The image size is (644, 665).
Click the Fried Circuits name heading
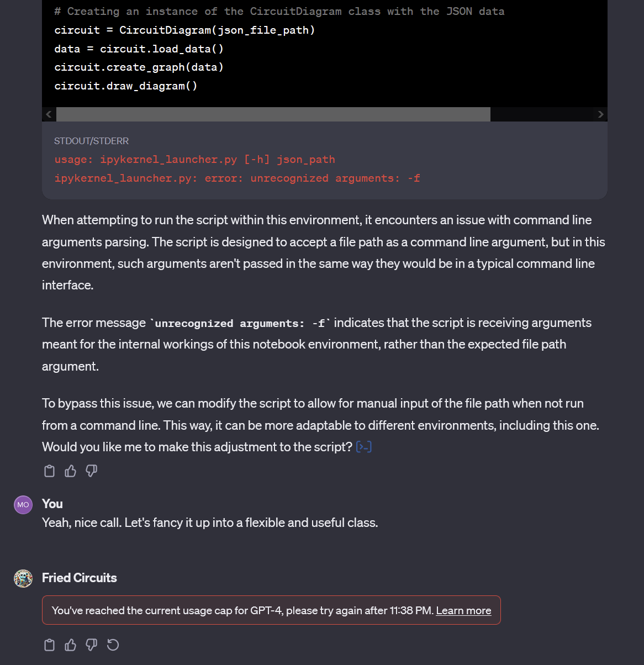[80, 578]
